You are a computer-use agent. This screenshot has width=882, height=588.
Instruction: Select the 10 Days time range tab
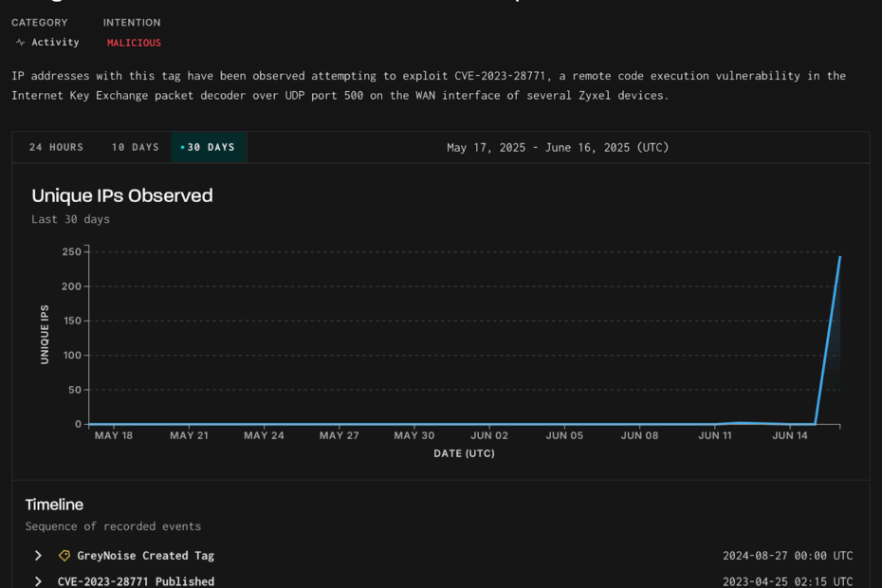click(x=135, y=148)
